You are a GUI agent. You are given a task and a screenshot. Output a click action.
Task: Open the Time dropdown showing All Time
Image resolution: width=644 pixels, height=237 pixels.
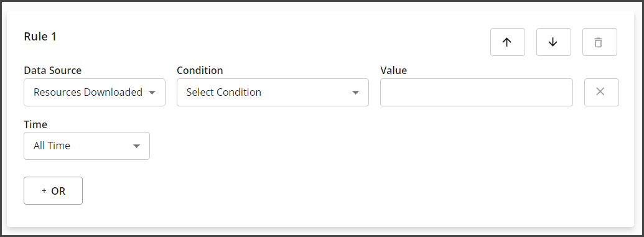[86, 146]
